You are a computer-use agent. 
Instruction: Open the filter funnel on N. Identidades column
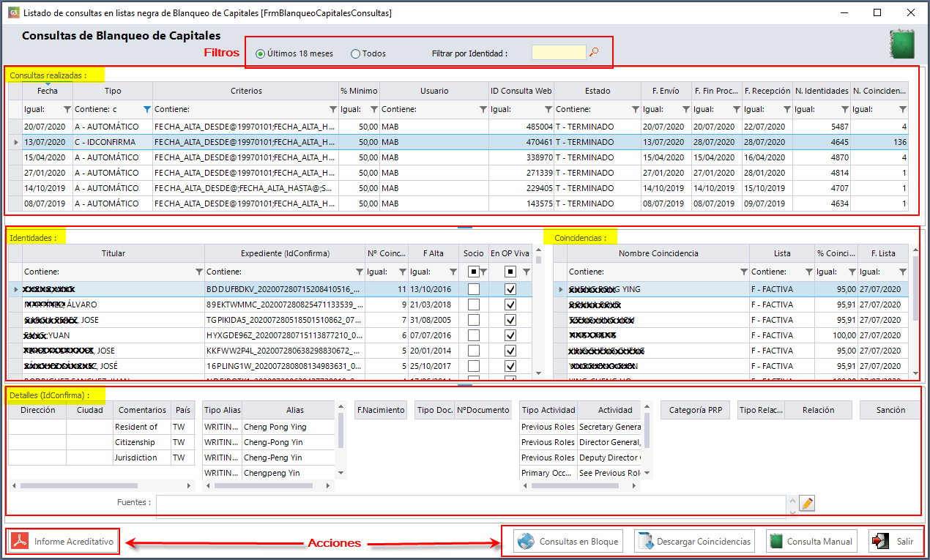pyautogui.click(x=844, y=109)
